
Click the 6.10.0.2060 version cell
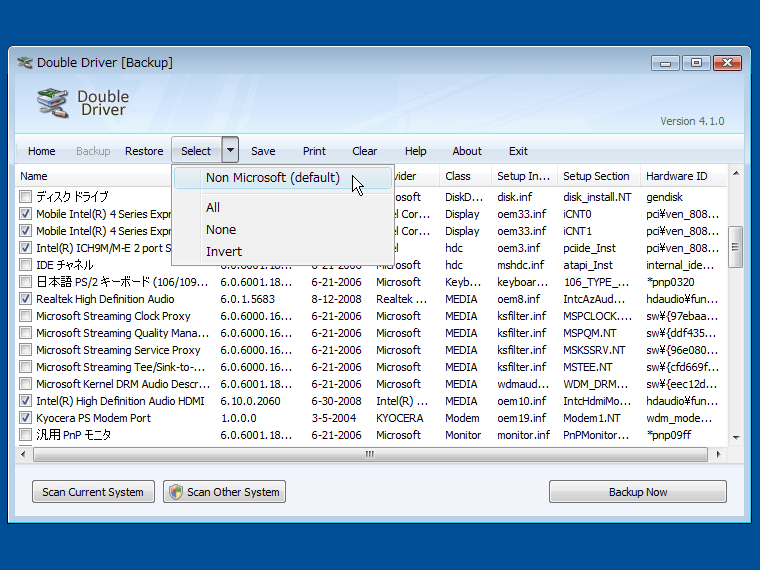click(x=250, y=401)
